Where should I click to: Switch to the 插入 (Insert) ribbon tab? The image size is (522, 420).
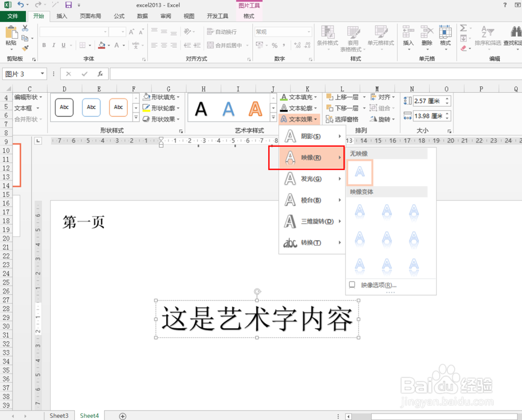[x=62, y=16]
